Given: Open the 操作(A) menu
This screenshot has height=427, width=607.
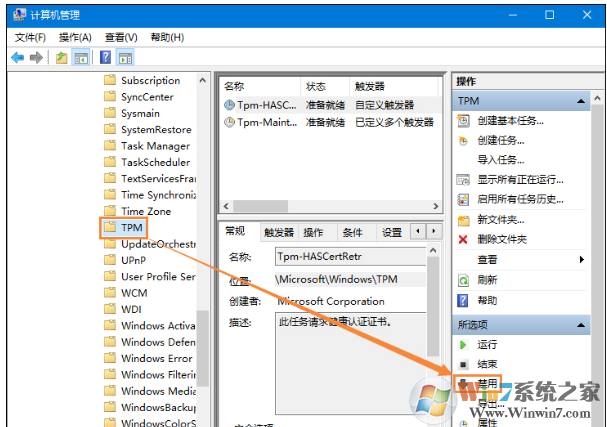Looking at the screenshot, I should [x=75, y=37].
